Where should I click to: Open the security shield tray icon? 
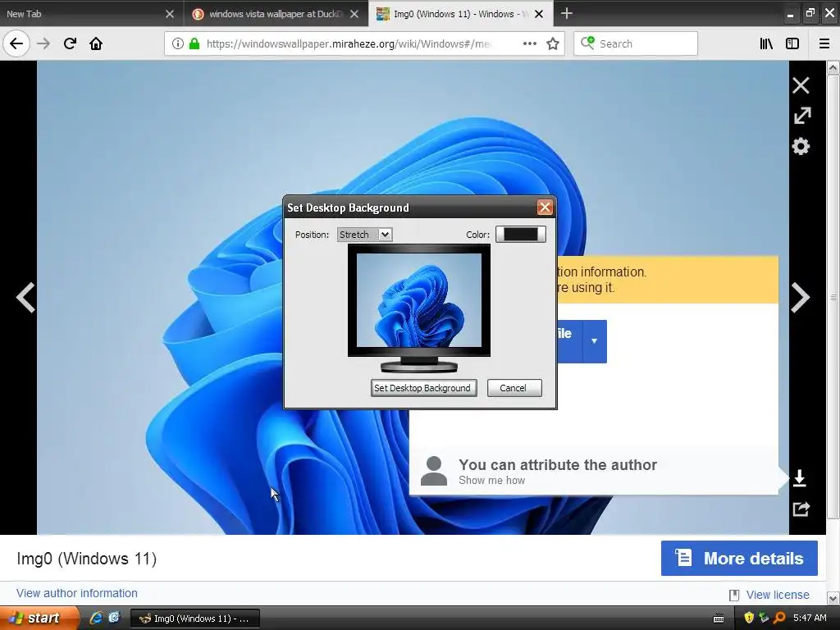[749, 618]
